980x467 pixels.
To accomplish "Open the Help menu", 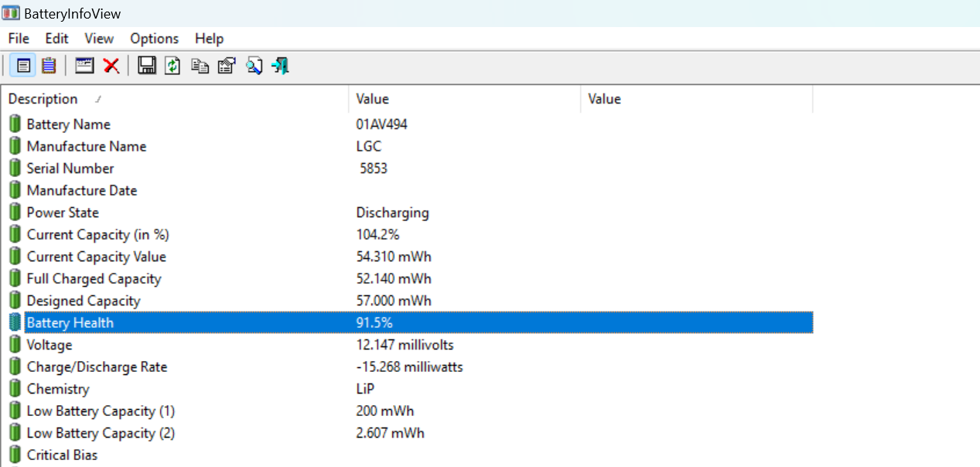I will point(209,39).
